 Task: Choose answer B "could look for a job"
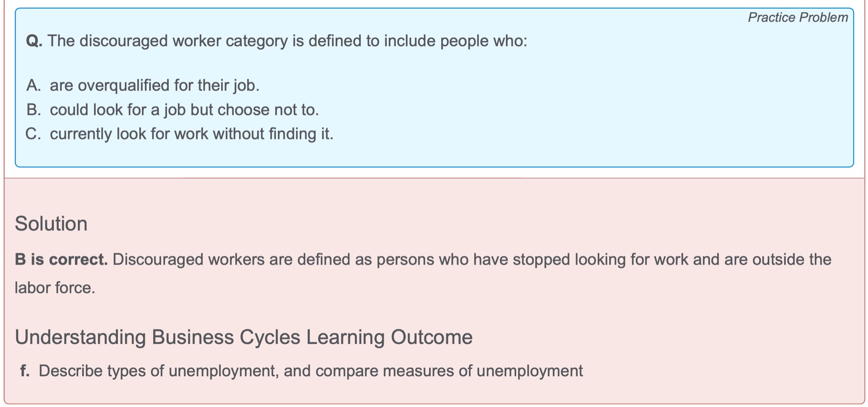coord(184,110)
